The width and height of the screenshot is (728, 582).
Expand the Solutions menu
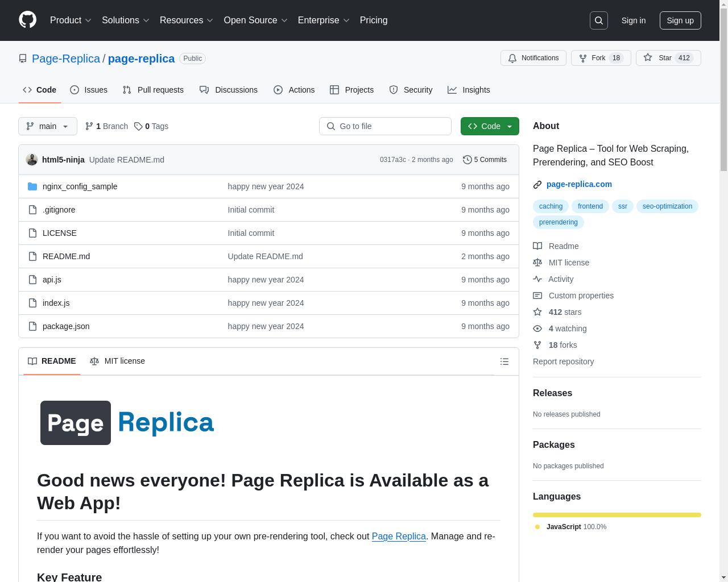[x=126, y=20]
